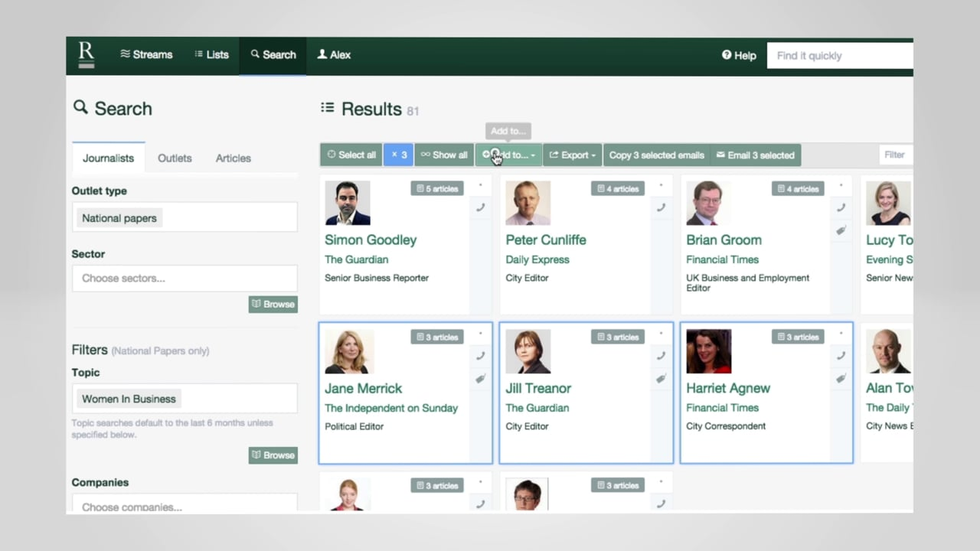Click Harriet Agnew's profile photo
Image resolution: width=980 pixels, height=551 pixels.
[709, 351]
